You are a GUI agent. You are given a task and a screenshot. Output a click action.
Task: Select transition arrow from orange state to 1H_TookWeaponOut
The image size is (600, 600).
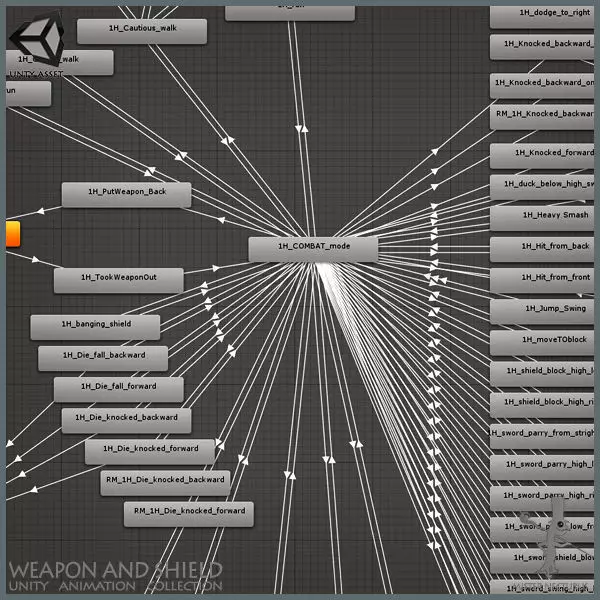(x=35, y=259)
